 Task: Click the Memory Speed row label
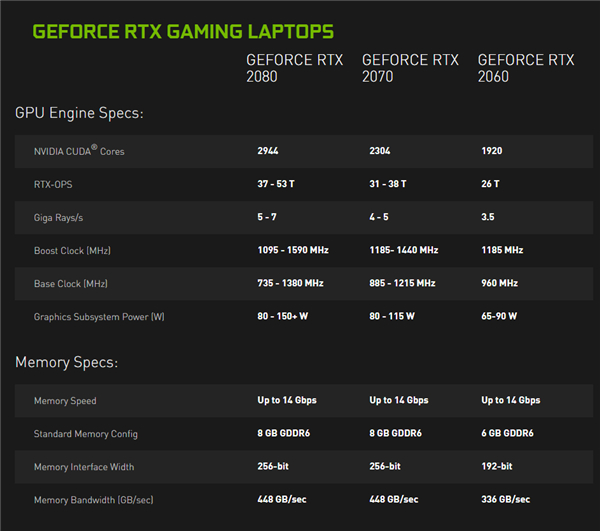coord(65,401)
